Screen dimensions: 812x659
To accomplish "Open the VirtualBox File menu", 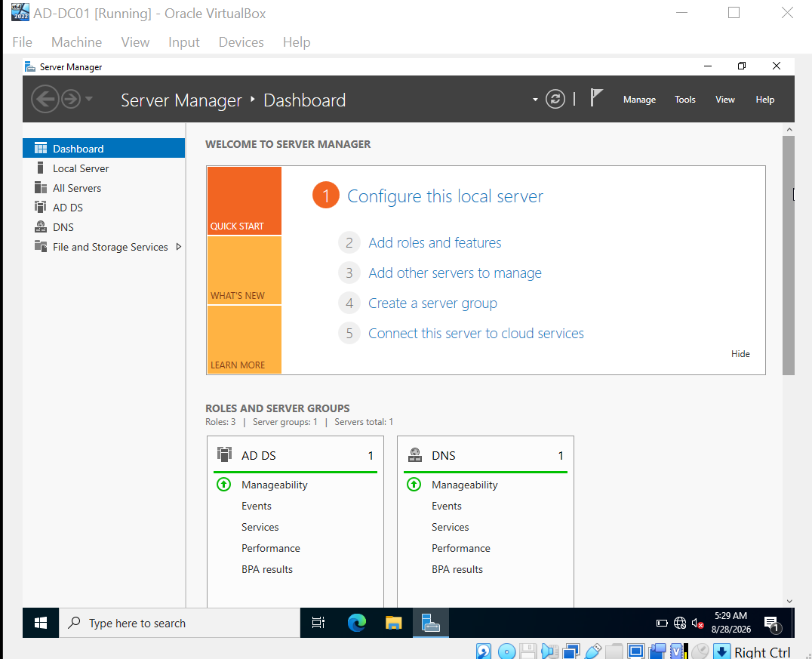I will tap(23, 42).
